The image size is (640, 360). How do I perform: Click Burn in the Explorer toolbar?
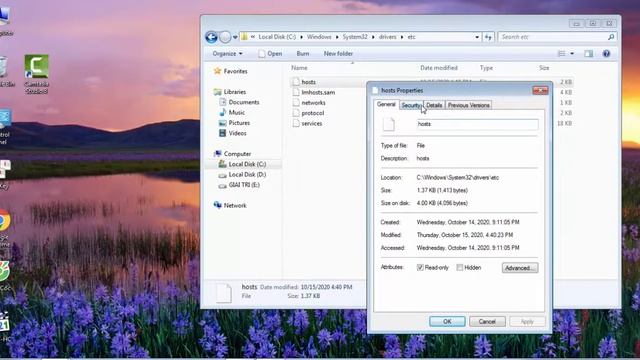click(x=302, y=54)
